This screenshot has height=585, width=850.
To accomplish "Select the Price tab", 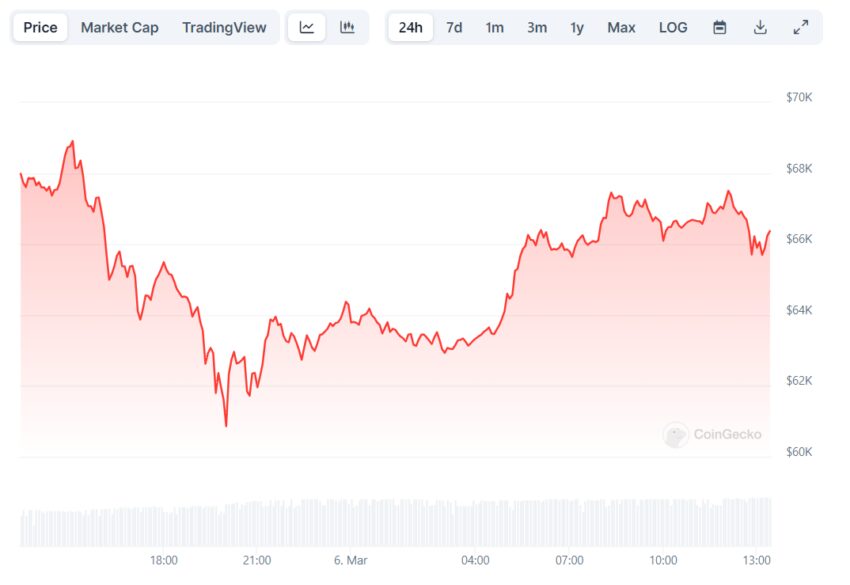I will point(40,27).
